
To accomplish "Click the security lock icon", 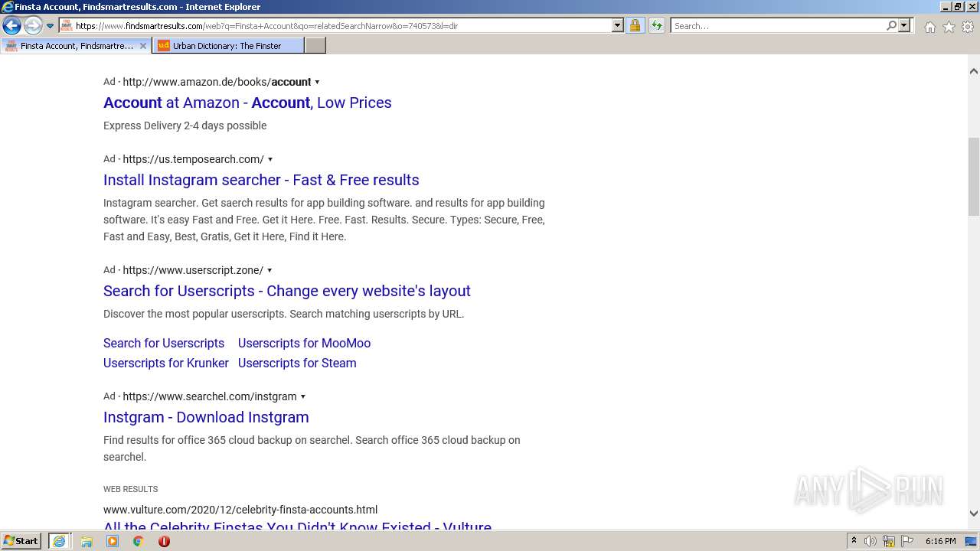I will pyautogui.click(x=635, y=26).
